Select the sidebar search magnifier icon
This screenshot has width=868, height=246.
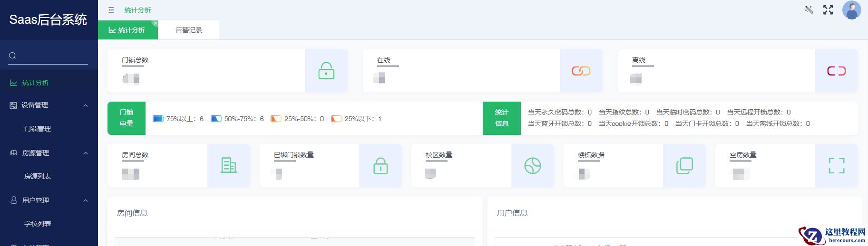click(x=12, y=56)
